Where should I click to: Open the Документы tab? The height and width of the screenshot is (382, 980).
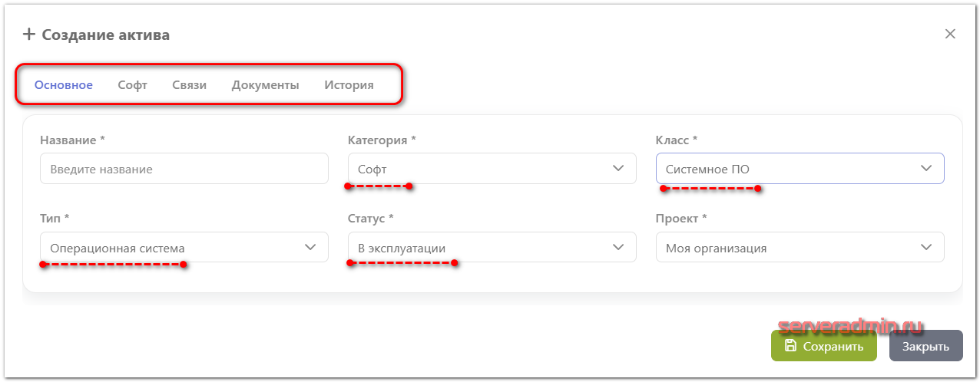click(x=265, y=85)
